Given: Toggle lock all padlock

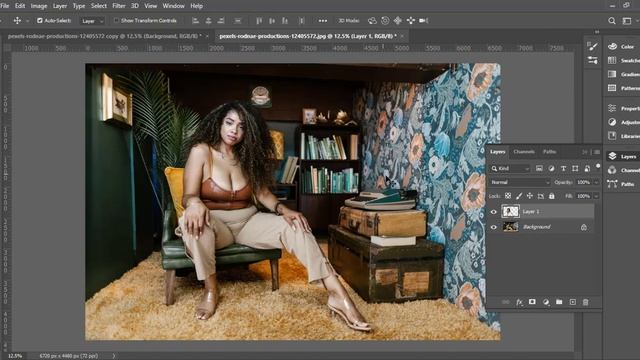Looking at the screenshot, I should coord(552,196).
